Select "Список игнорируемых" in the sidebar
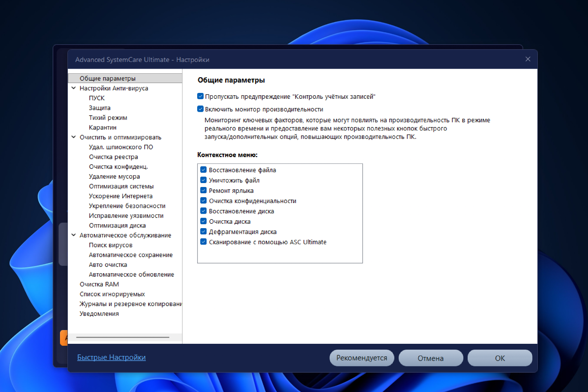This screenshot has height=392, width=588. 112,294
